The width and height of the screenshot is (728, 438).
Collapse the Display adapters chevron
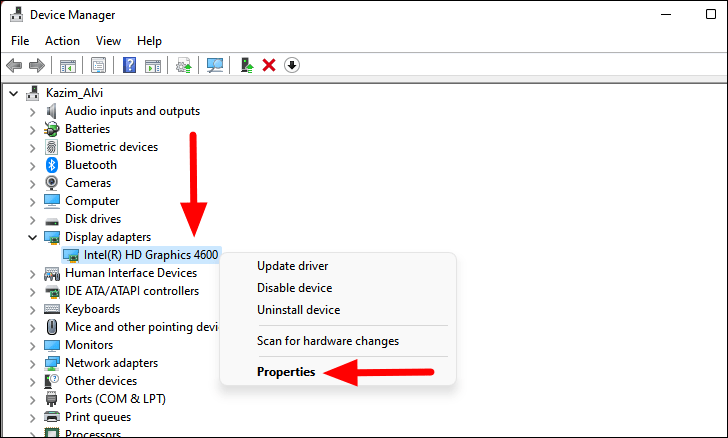pos(32,237)
